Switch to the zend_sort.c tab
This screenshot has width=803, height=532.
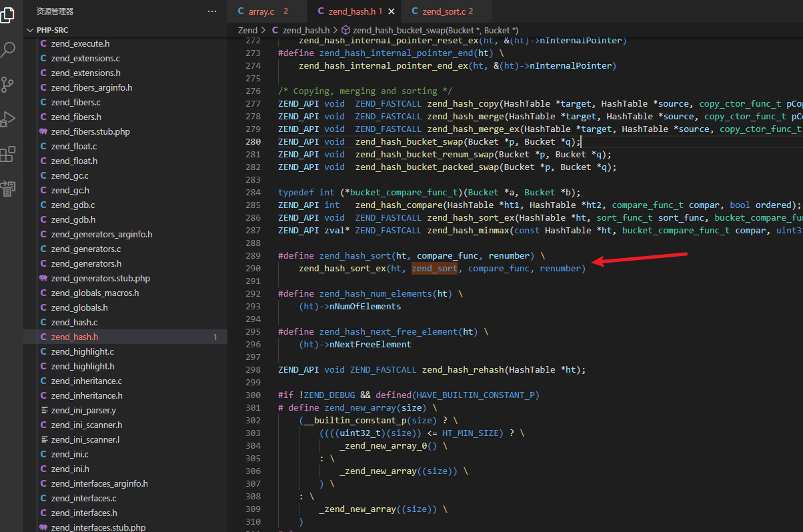coord(444,11)
